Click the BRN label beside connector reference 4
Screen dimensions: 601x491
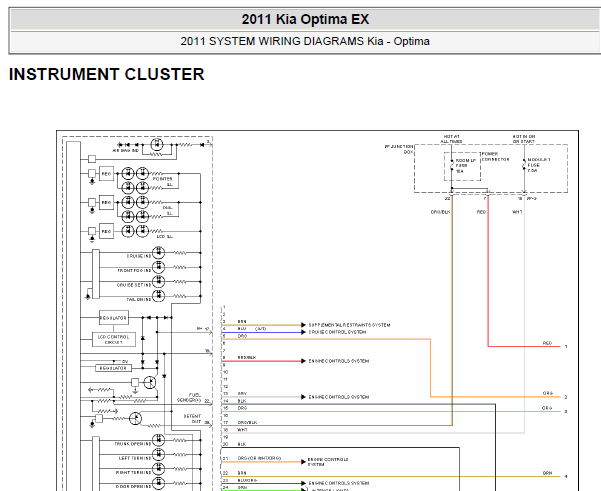547,473
